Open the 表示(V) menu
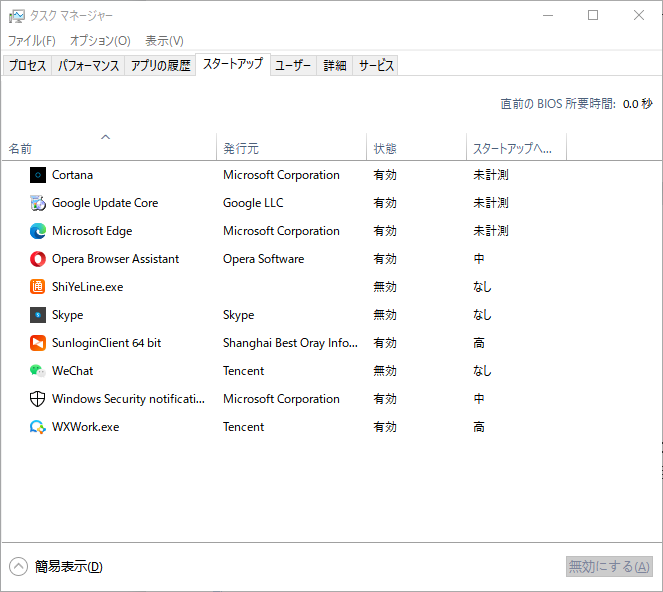Screen dimensions: 663x592 tap(164, 41)
